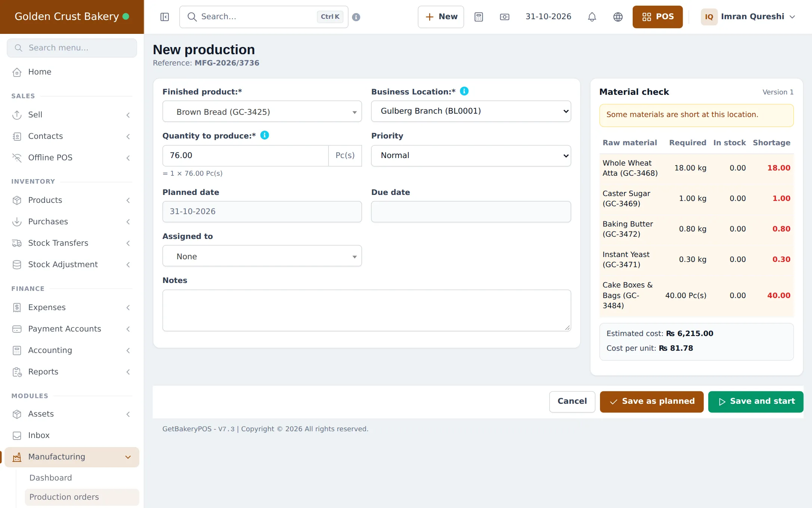This screenshot has height=508, width=812.
Task: Open the Imran Qureshi user menu
Action: (x=748, y=17)
